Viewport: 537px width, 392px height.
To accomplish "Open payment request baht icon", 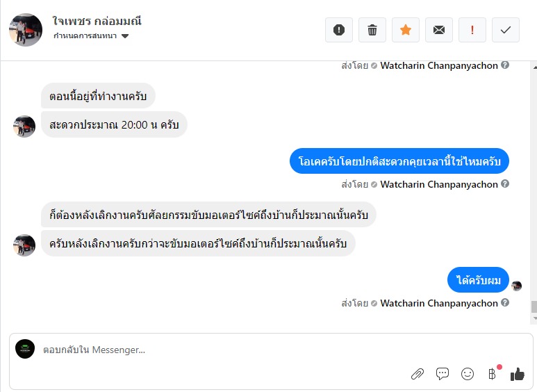I will tap(492, 374).
